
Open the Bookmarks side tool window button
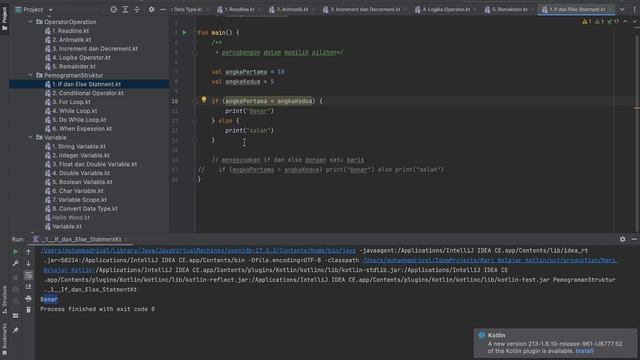tap(4, 339)
